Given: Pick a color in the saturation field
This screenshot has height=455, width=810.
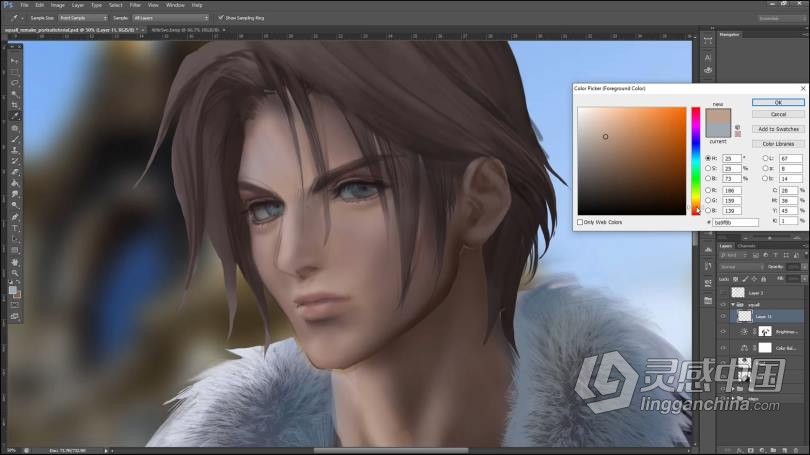Looking at the screenshot, I should (631, 161).
